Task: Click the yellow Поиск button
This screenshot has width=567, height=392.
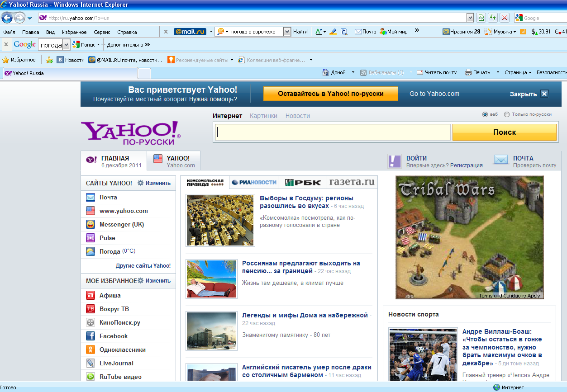Action: click(x=505, y=132)
